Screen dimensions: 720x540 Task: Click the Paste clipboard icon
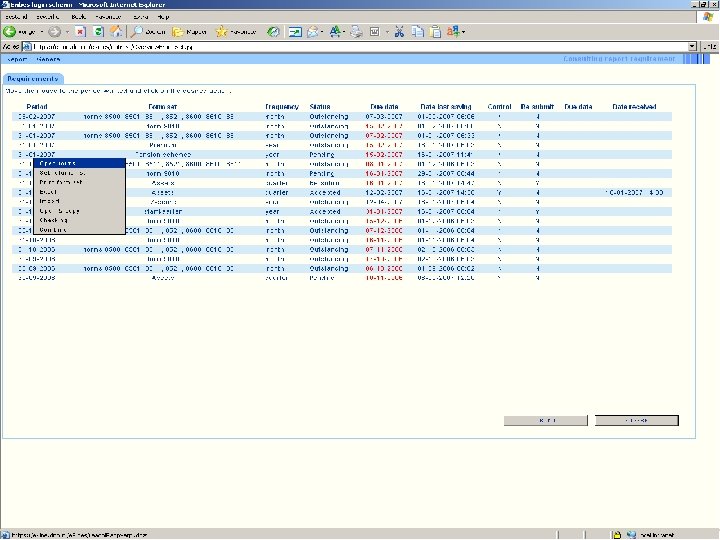(436, 32)
